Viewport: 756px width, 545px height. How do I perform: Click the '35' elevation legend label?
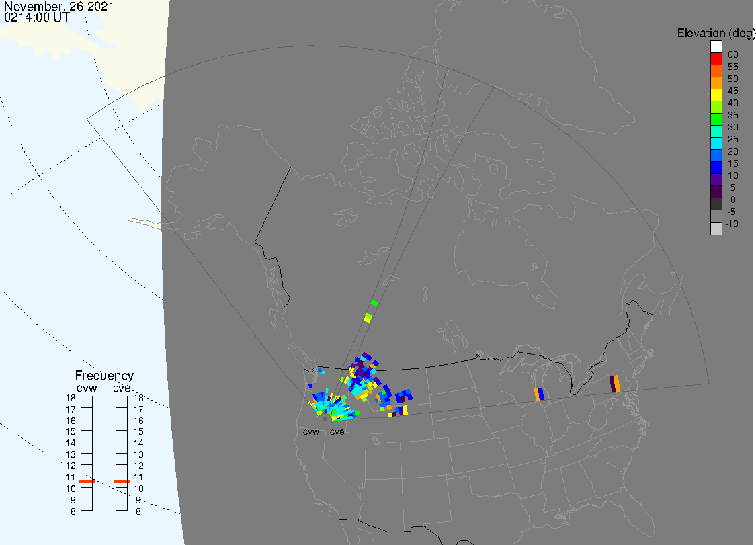(x=733, y=115)
